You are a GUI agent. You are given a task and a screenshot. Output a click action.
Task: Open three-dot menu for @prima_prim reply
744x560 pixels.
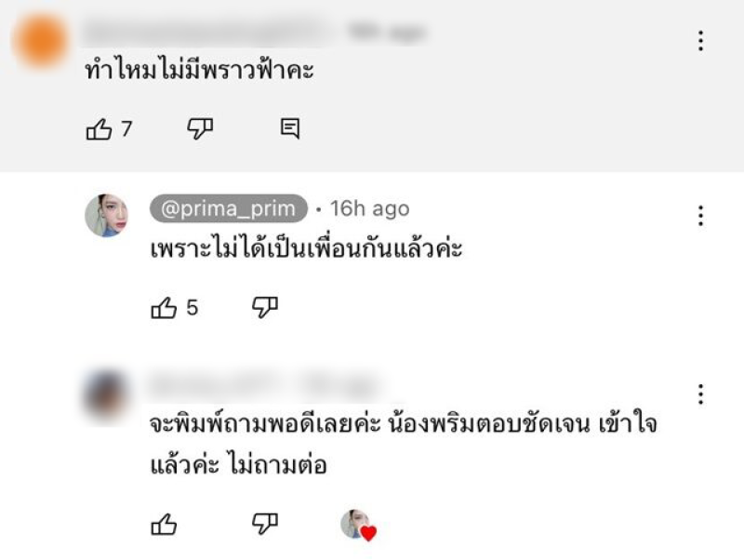[x=700, y=216]
